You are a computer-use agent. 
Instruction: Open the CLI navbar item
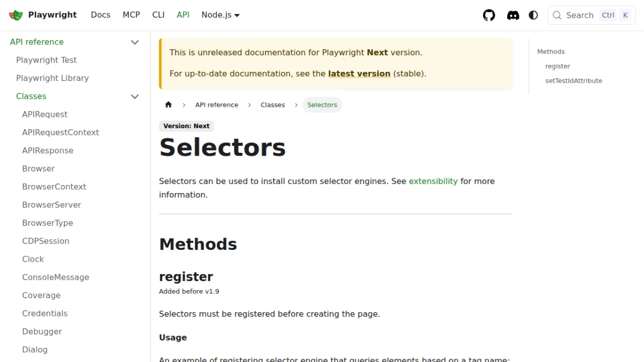158,15
